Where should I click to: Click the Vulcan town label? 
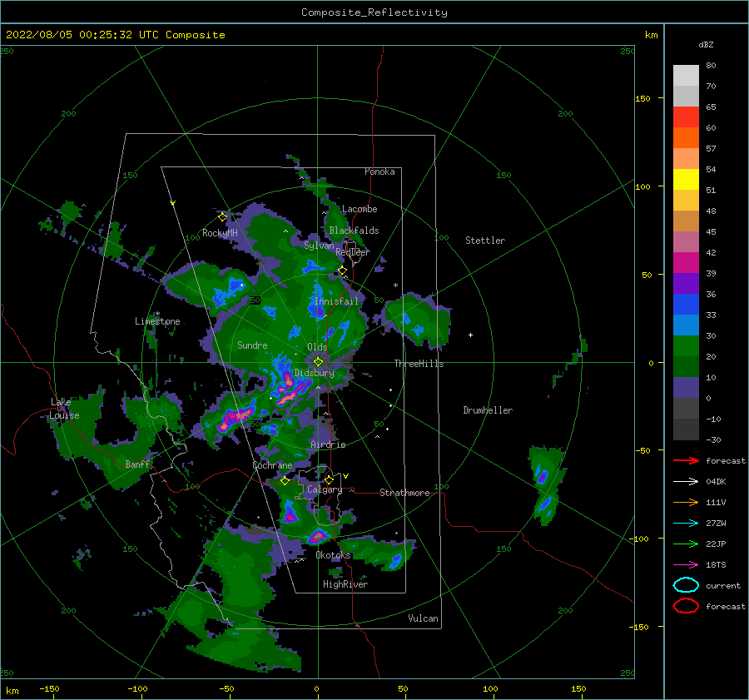click(423, 618)
